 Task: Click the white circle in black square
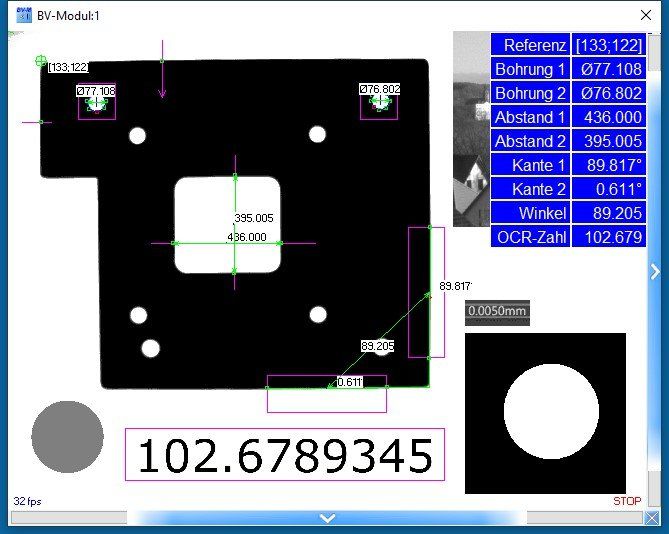[551, 412]
